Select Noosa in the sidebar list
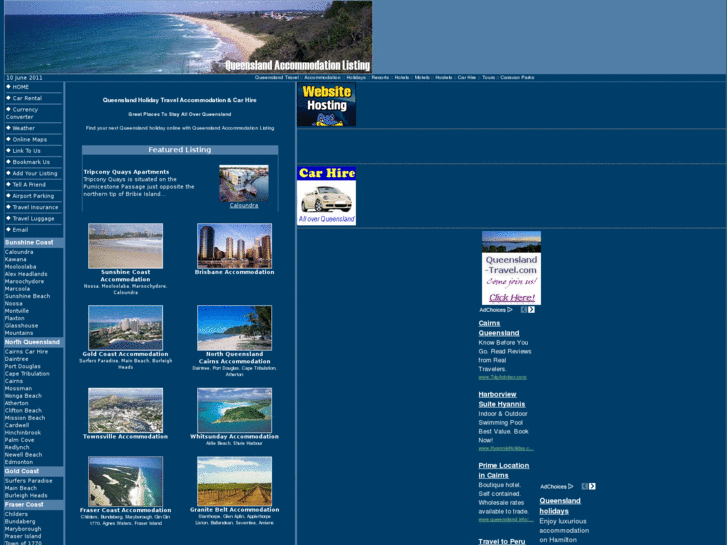This screenshot has width=727, height=545. point(13,303)
